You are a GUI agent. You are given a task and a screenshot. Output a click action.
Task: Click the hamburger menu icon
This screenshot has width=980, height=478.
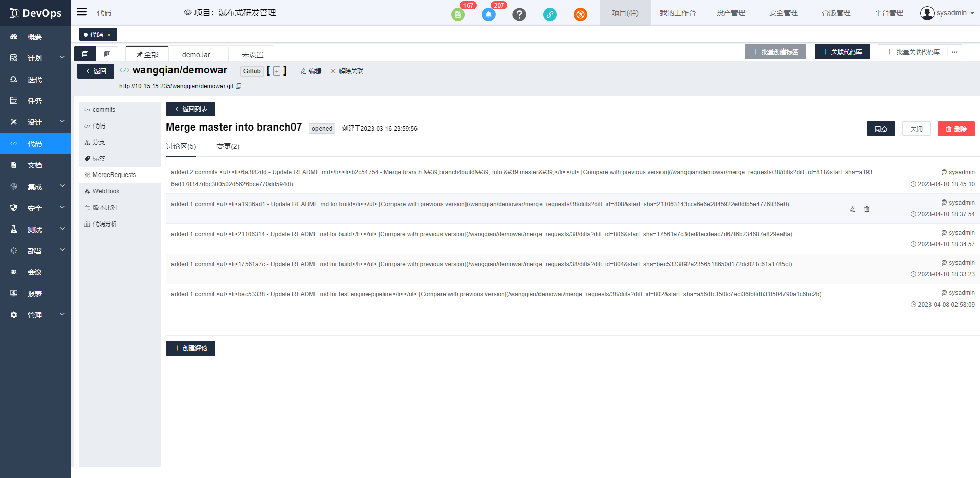click(82, 12)
